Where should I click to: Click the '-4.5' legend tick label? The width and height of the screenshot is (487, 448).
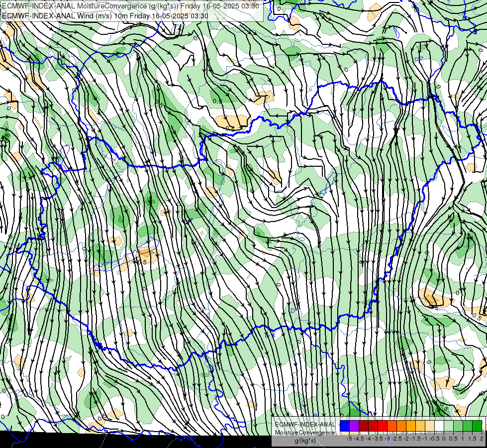pos(359,439)
